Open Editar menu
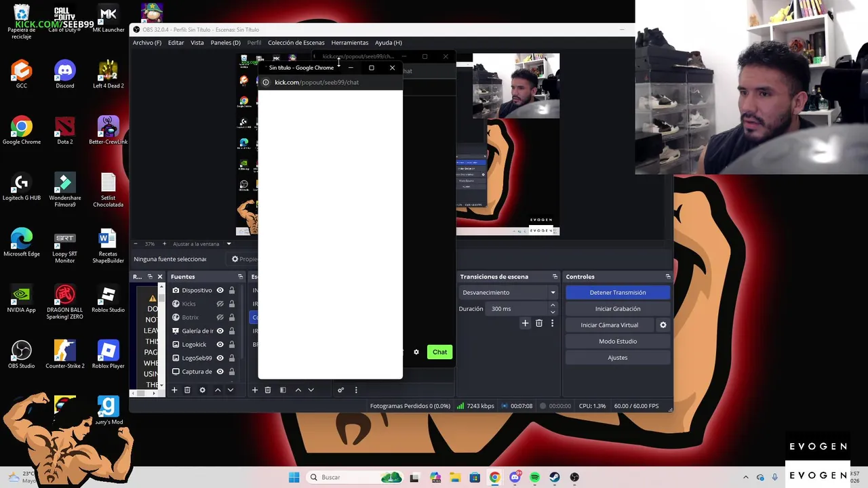868x488 pixels. [x=176, y=43]
